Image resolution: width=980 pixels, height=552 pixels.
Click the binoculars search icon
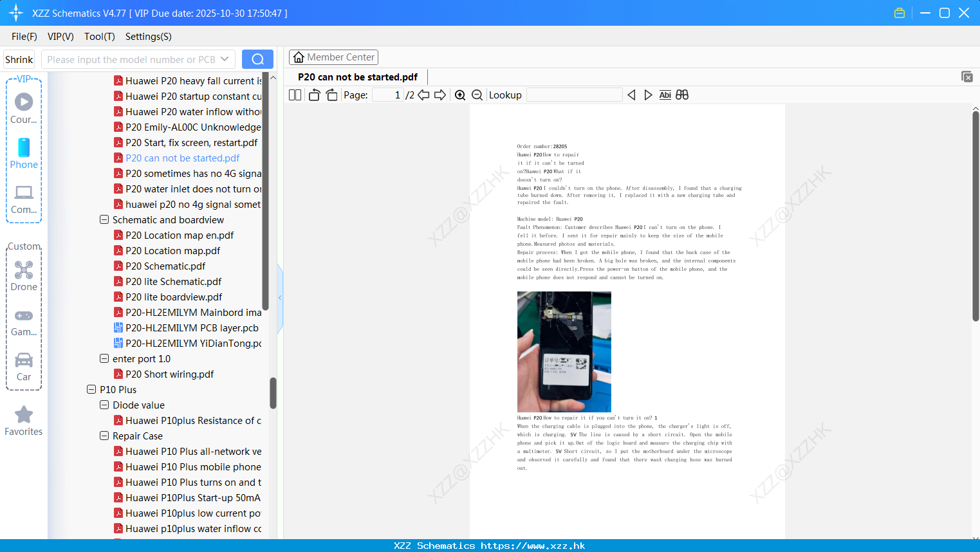pyautogui.click(x=682, y=95)
